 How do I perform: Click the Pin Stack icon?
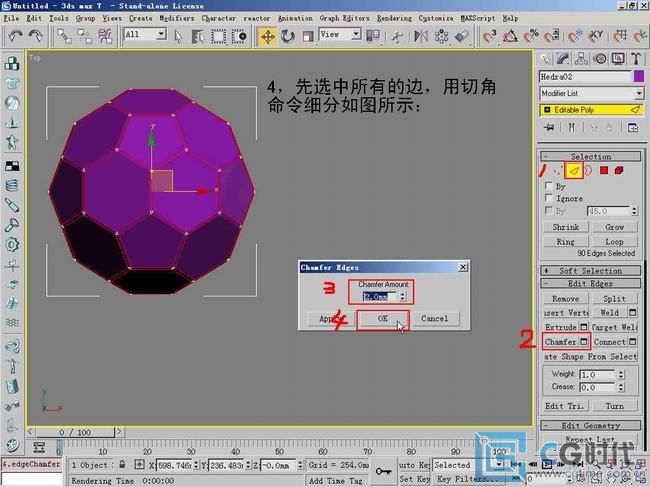[x=549, y=128]
